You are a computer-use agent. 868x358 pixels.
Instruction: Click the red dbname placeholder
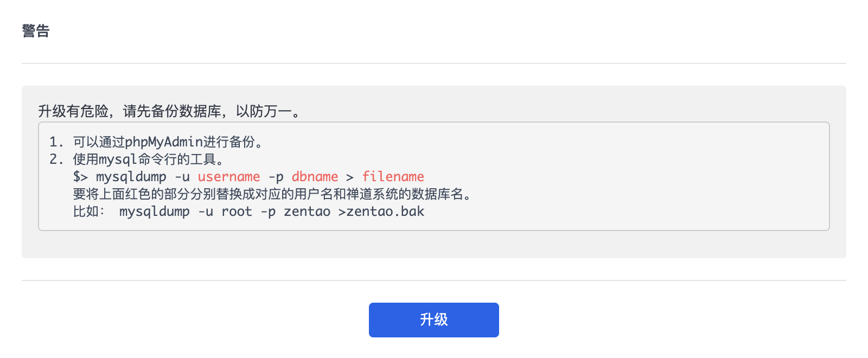click(x=315, y=177)
